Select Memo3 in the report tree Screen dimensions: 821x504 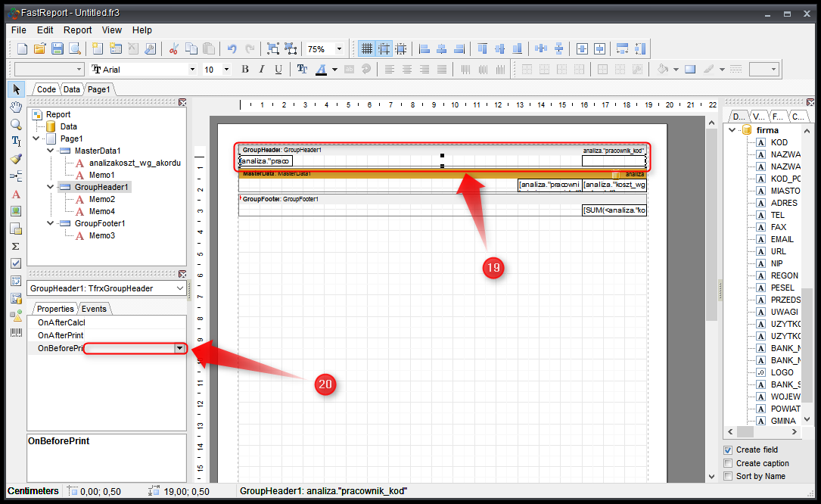(101, 235)
